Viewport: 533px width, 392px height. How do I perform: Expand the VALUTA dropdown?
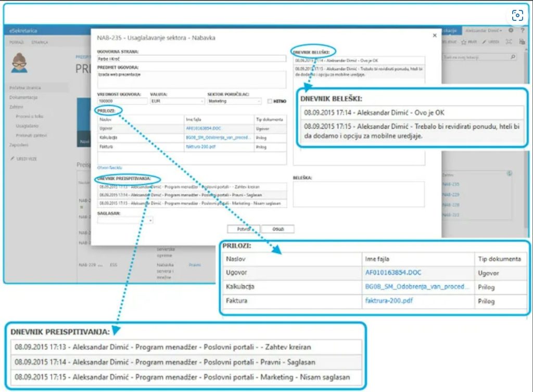click(177, 101)
